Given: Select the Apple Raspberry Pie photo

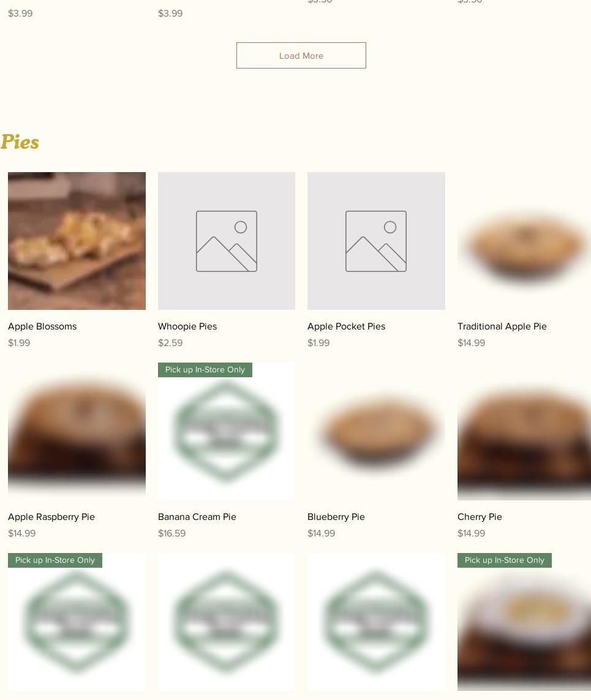Looking at the screenshot, I should tap(77, 431).
